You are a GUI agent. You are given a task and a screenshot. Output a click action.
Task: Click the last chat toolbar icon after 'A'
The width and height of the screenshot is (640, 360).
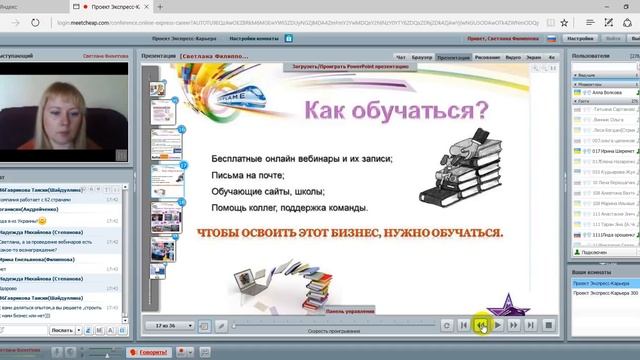point(122,331)
